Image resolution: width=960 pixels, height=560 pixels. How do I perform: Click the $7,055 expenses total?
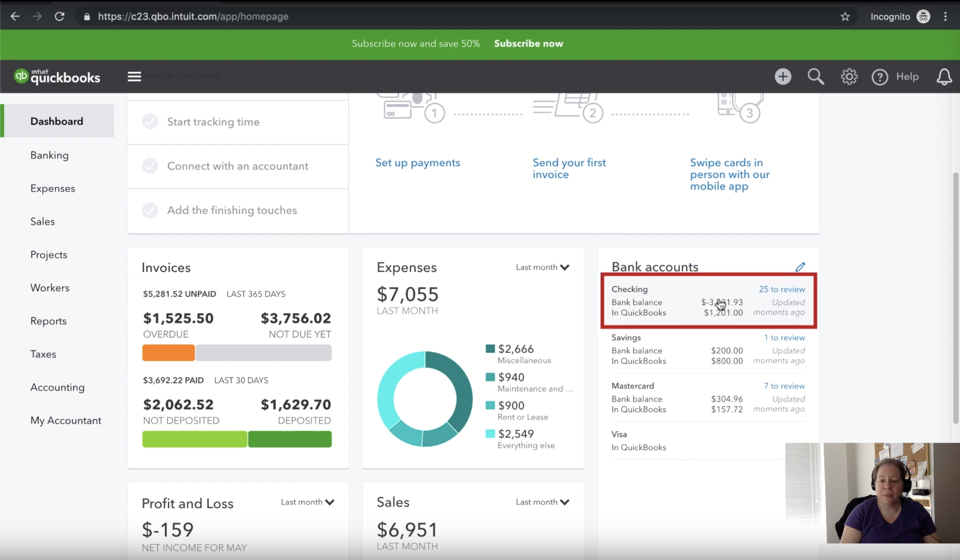tap(407, 294)
